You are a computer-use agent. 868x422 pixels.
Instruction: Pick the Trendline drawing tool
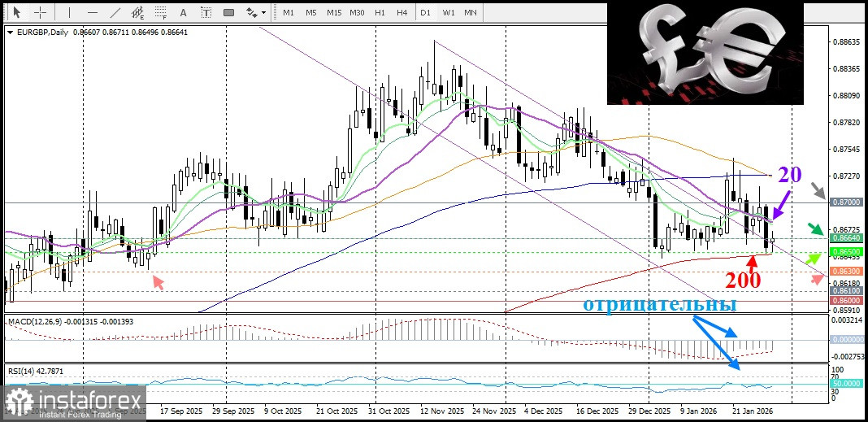(x=115, y=11)
